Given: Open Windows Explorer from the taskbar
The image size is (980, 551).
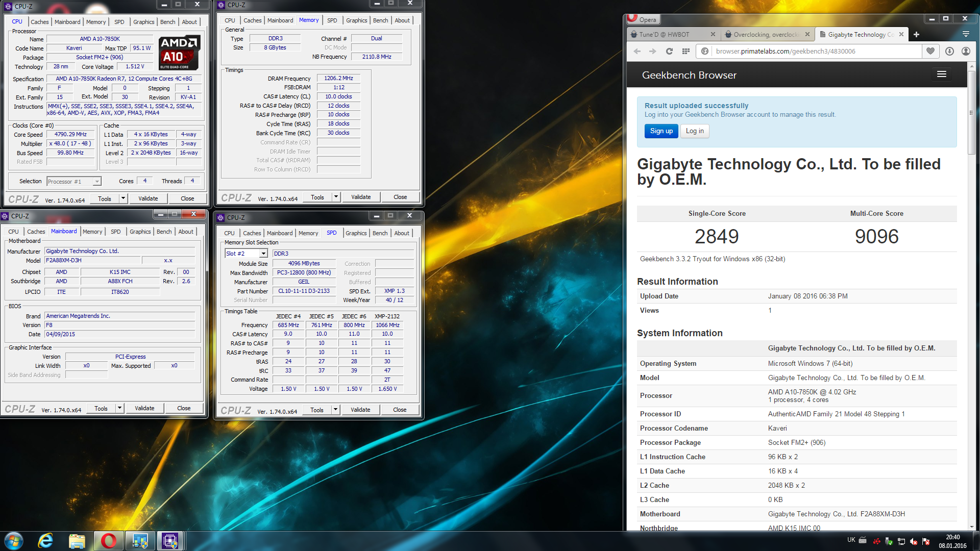Looking at the screenshot, I should [x=77, y=541].
